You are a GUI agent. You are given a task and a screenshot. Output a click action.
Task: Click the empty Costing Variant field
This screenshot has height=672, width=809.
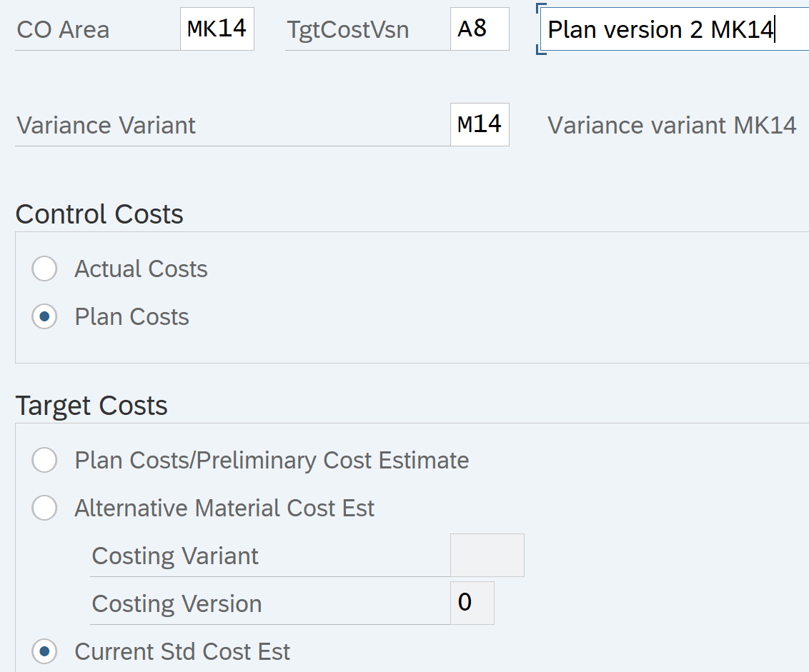(x=487, y=556)
